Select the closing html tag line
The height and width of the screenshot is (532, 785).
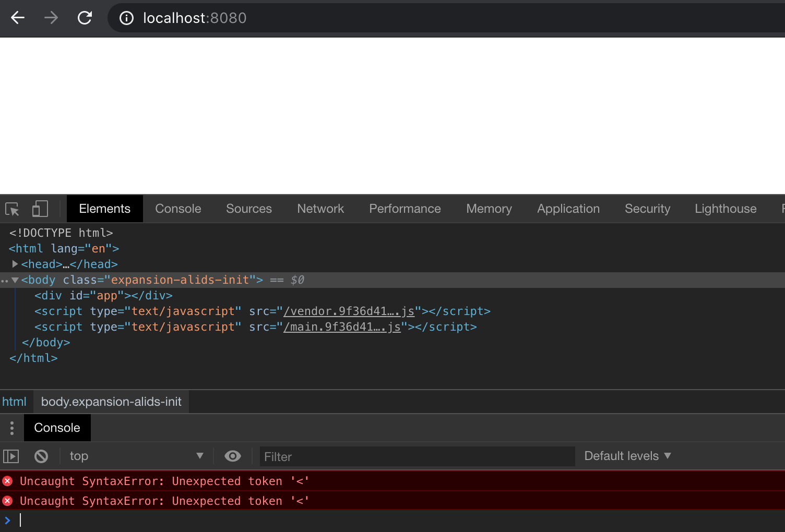(x=33, y=358)
